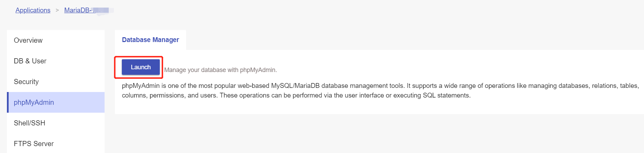
Task: Open the MariaDB breadcrumb link
Action: [77, 10]
